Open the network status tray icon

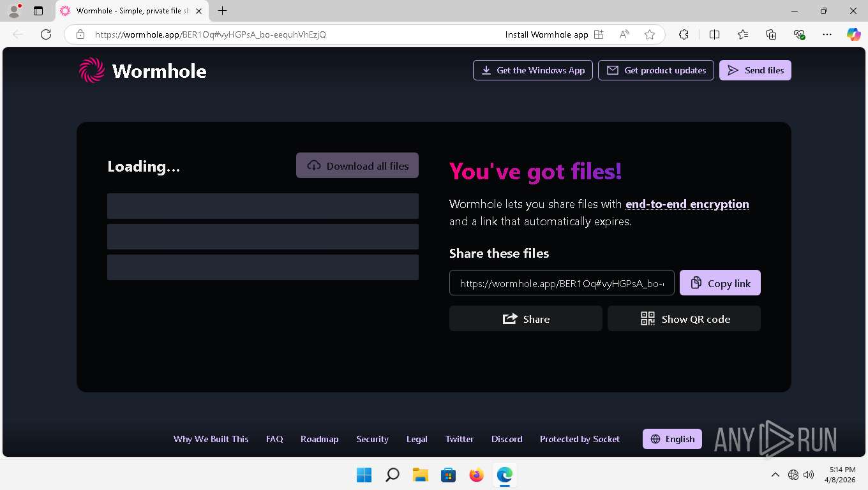coord(793,475)
